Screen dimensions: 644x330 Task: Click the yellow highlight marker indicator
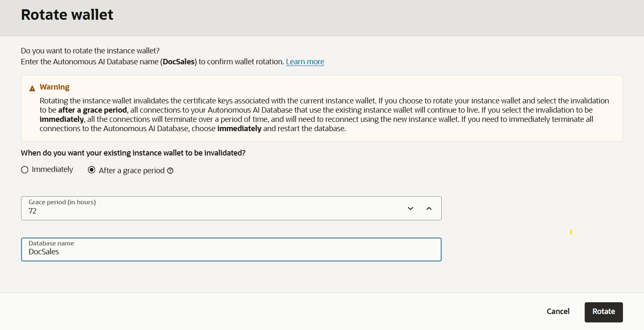570,232
